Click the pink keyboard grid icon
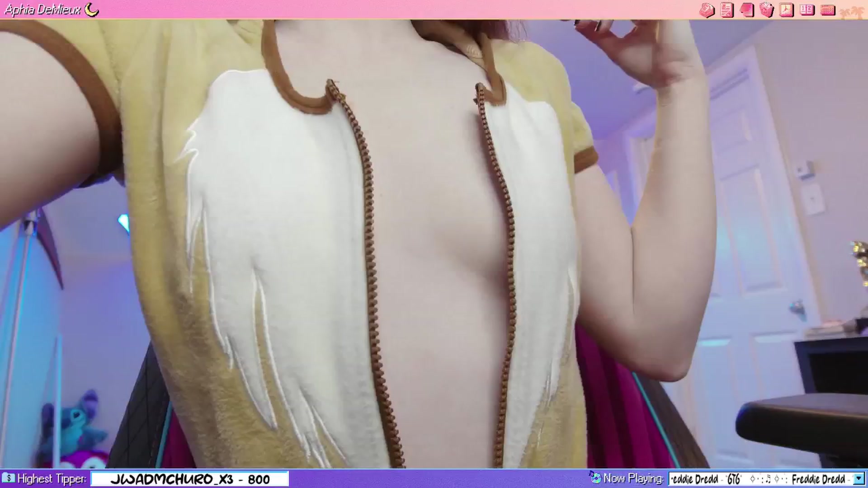The height and width of the screenshot is (488, 868). point(827,10)
